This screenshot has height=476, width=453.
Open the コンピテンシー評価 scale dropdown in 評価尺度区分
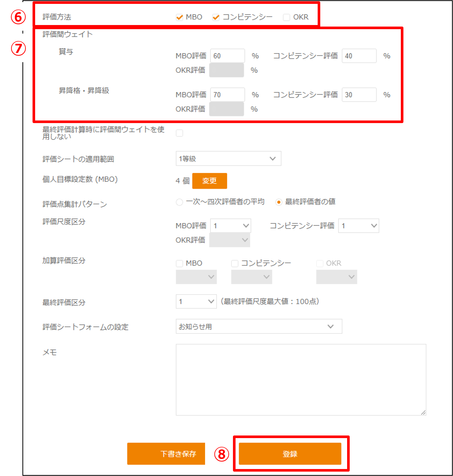(x=358, y=225)
